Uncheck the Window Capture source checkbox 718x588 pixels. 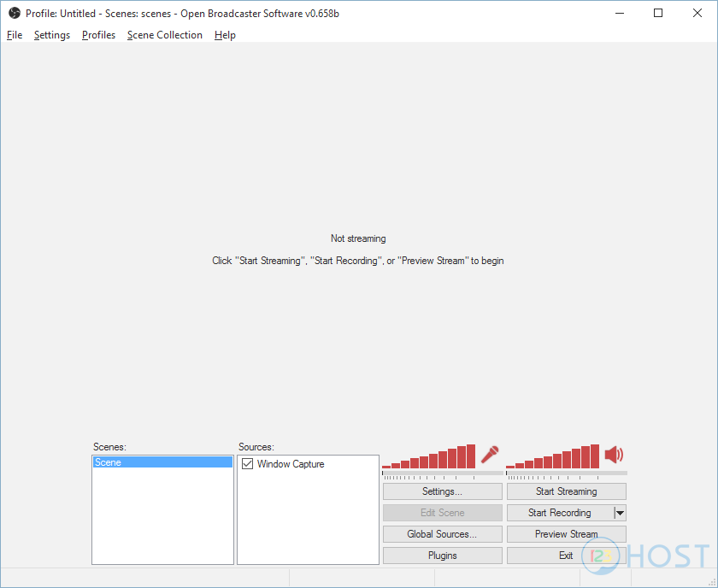coord(247,463)
